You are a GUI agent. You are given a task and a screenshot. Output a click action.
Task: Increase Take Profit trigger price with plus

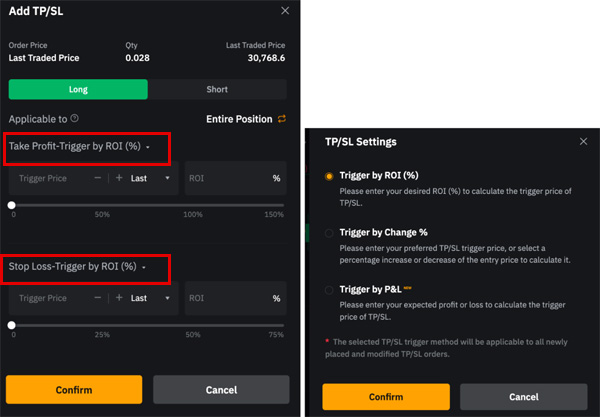coord(119,178)
